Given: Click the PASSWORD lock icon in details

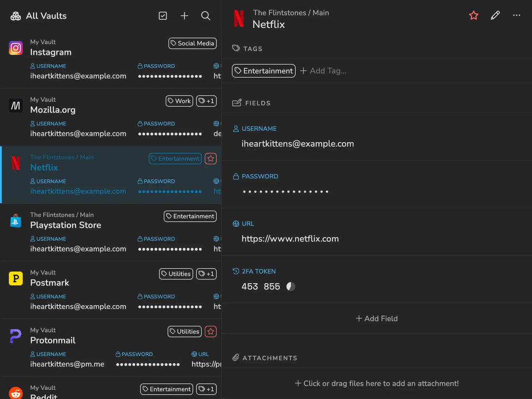Looking at the screenshot, I should pos(236,176).
